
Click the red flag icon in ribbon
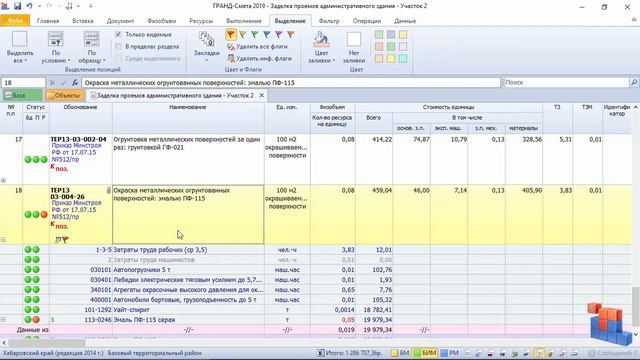pyautogui.click(x=231, y=35)
